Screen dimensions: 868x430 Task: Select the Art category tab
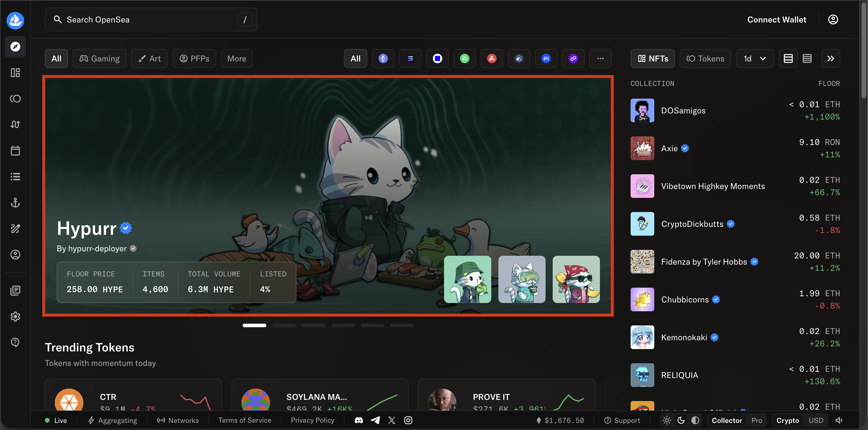click(x=149, y=59)
